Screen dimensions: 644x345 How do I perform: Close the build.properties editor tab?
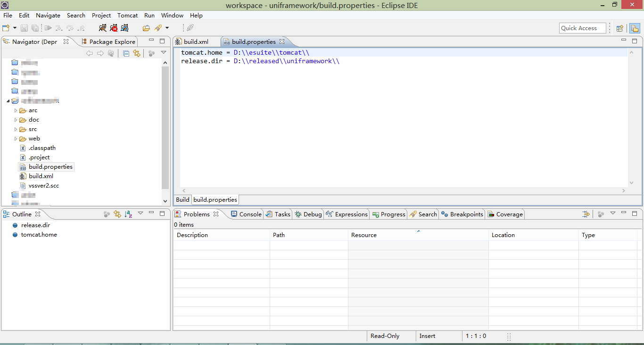tap(282, 41)
